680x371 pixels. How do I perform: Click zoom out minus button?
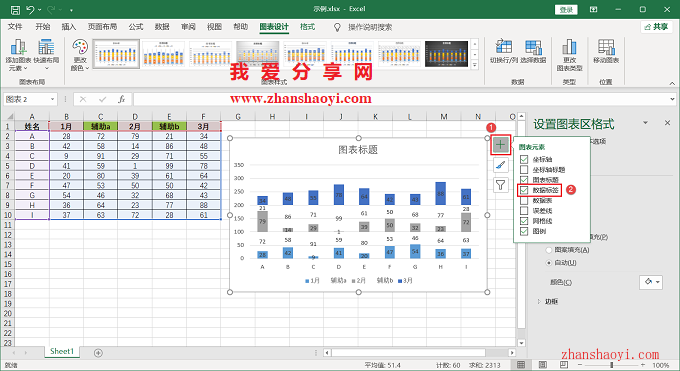581,365
